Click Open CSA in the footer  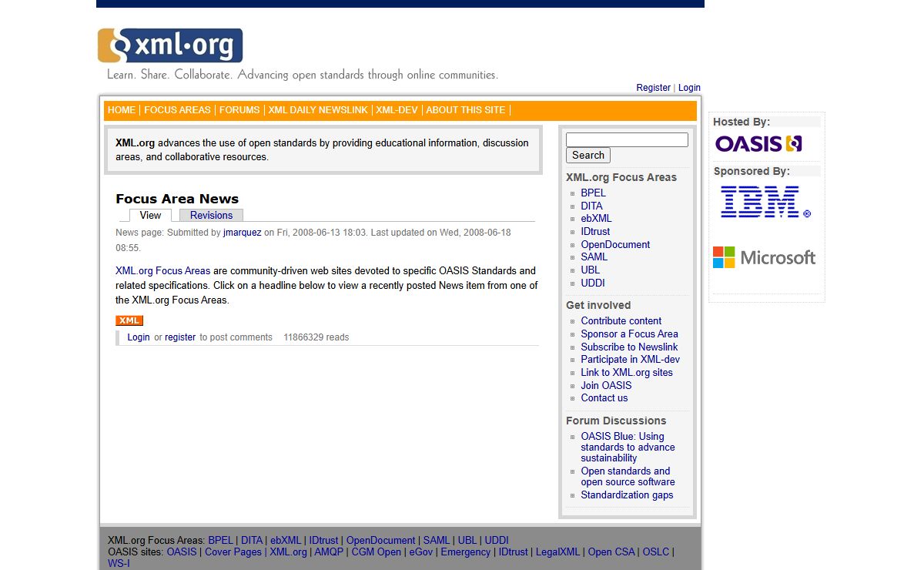tap(611, 552)
